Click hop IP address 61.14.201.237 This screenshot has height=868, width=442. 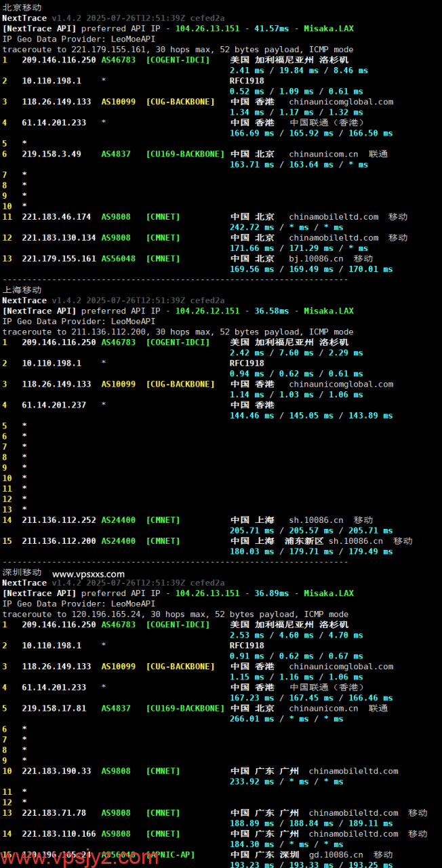54,405
